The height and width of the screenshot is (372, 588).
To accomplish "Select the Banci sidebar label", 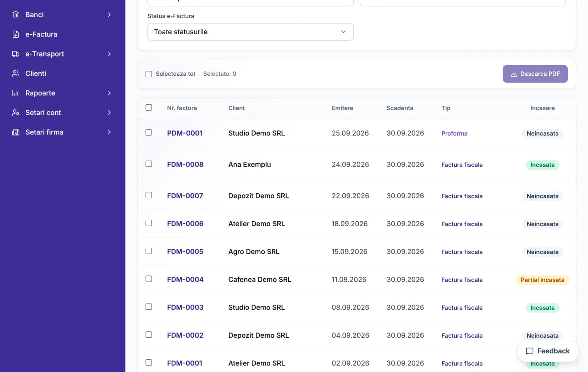I will click(35, 15).
